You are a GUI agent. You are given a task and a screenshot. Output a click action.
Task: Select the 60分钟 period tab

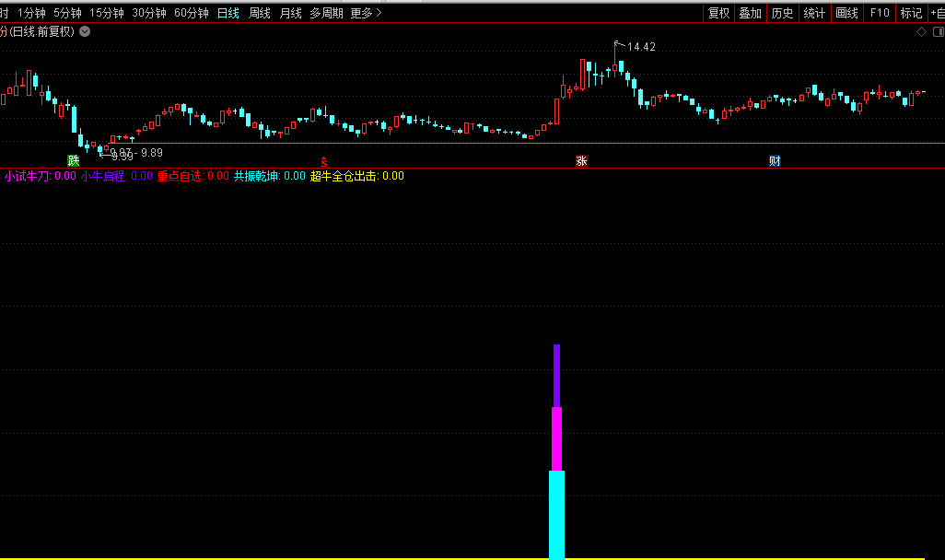(x=192, y=13)
